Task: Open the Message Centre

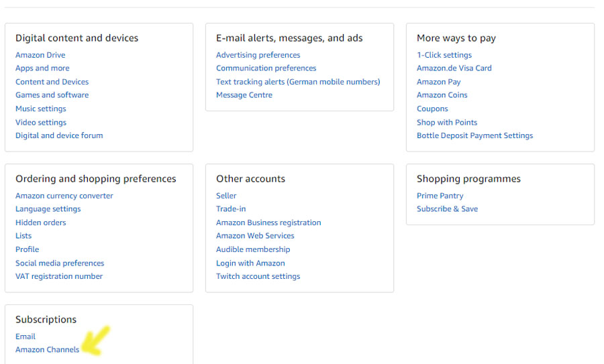Action: [244, 95]
